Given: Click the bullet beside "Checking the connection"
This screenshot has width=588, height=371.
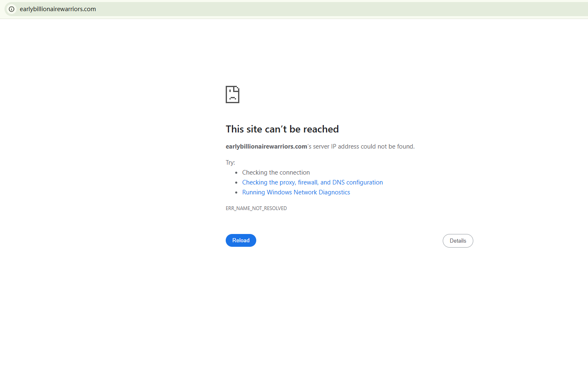Looking at the screenshot, I should 236,173.
